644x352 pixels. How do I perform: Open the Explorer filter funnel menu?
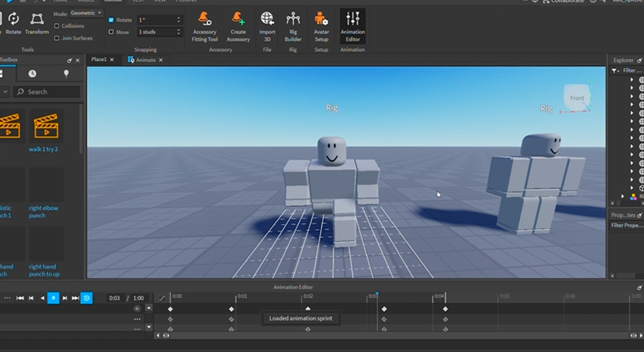[x=615, y=71]
